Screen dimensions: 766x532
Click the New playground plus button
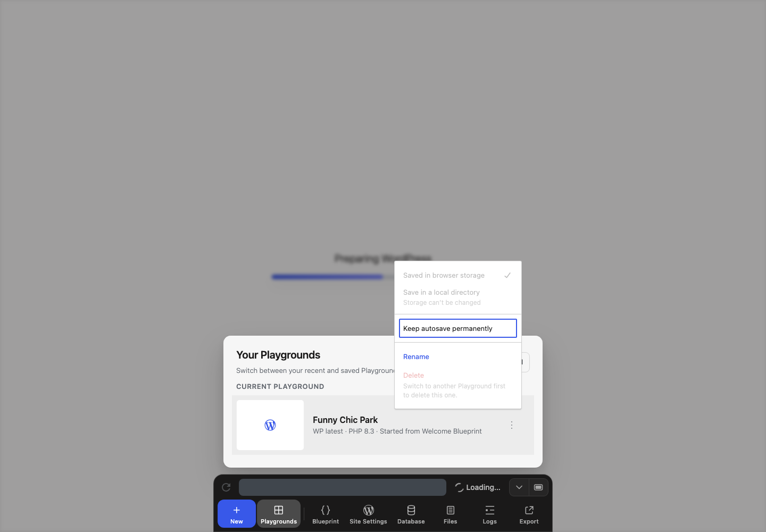pos(237,514)
